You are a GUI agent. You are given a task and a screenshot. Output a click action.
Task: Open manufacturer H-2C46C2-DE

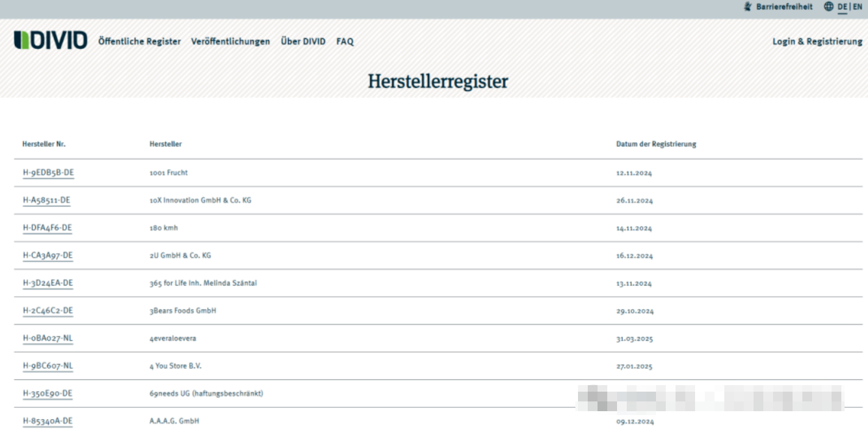point(47,311)
